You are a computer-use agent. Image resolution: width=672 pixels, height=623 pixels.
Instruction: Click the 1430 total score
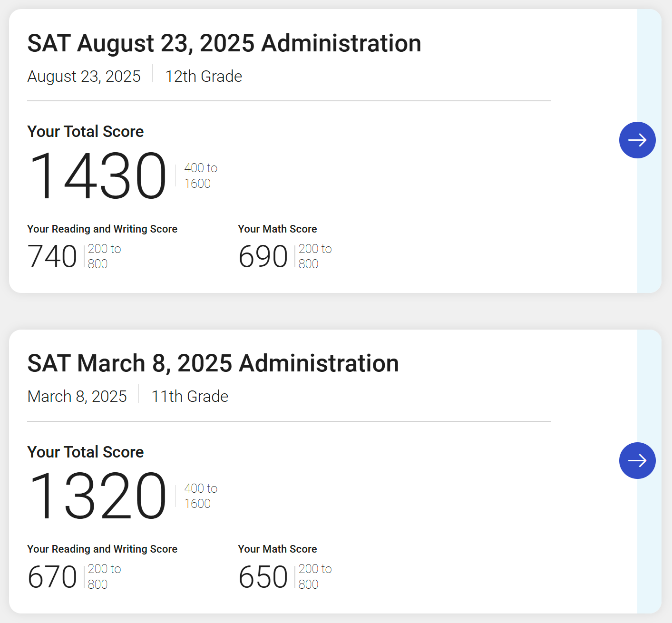[x=97, y=175]
